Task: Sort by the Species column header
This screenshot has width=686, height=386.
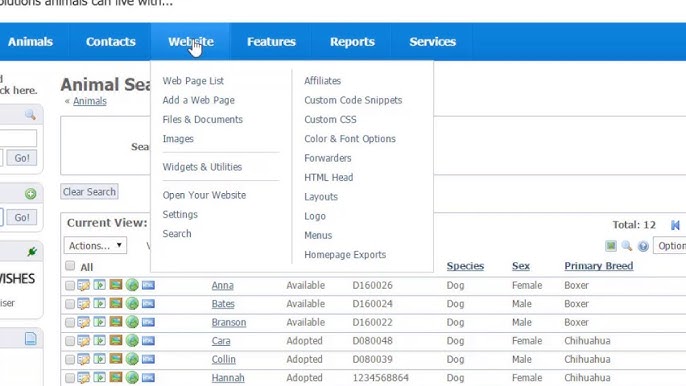Action: [x=465, y=266]
